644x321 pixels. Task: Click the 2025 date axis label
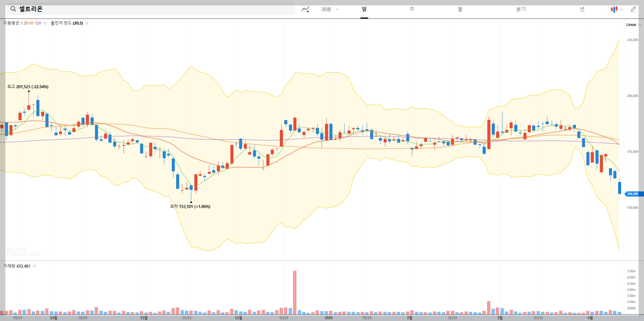(328, 318)
